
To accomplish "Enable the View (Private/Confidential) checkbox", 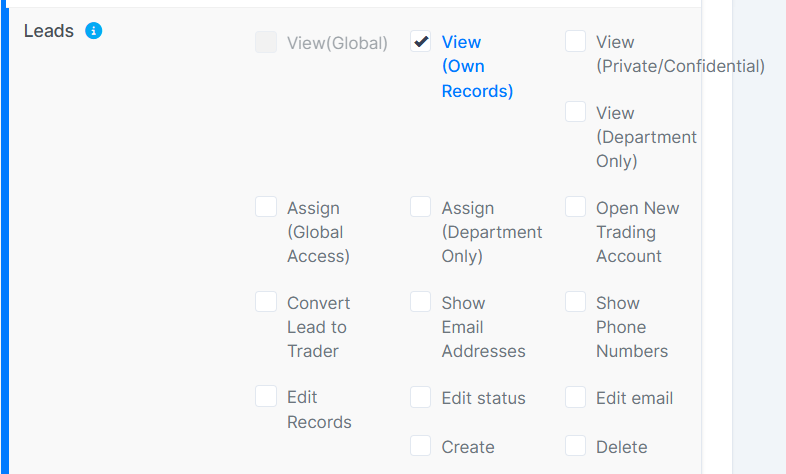I will point(575,42).
